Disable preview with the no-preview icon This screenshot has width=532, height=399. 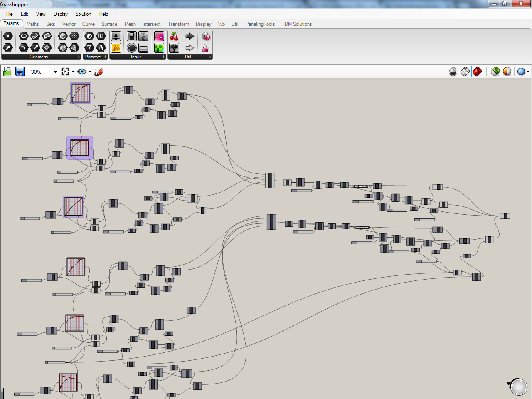coord(453,72)
